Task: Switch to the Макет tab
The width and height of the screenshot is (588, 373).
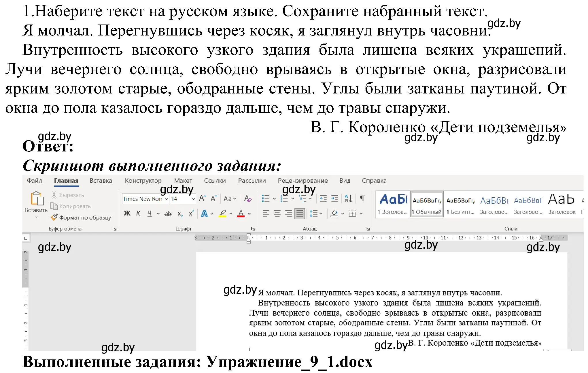Action: tap(183, 181)
